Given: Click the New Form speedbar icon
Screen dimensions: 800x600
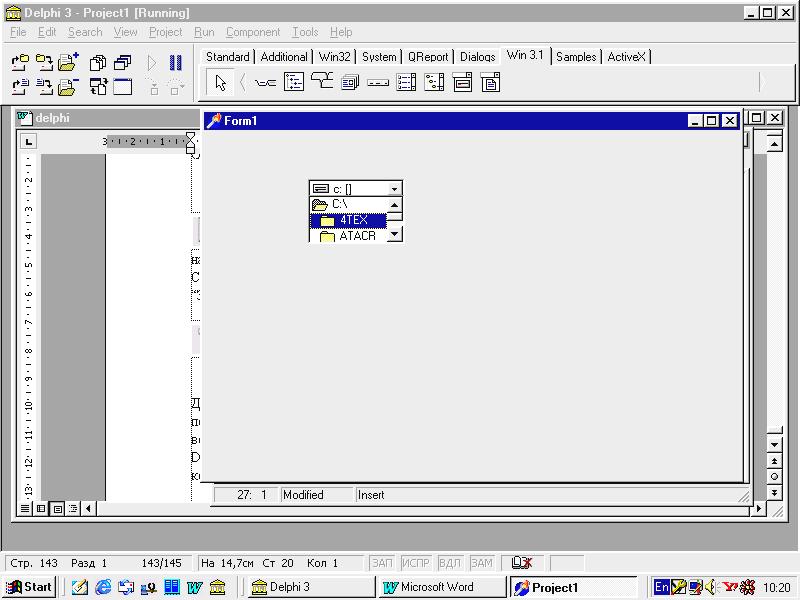Looking at the screenshot, I should (x=122, y=87).
